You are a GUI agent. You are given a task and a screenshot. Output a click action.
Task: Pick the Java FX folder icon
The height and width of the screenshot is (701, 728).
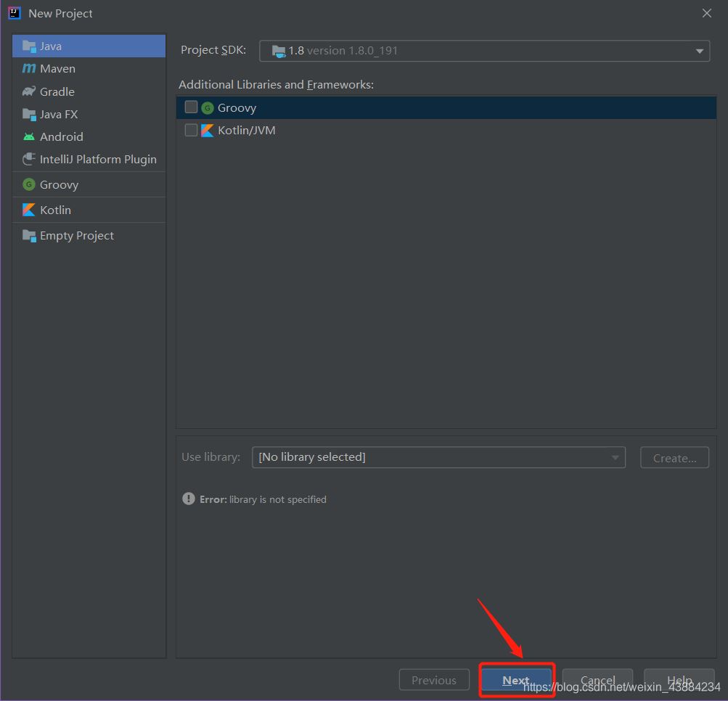(28, 114)
